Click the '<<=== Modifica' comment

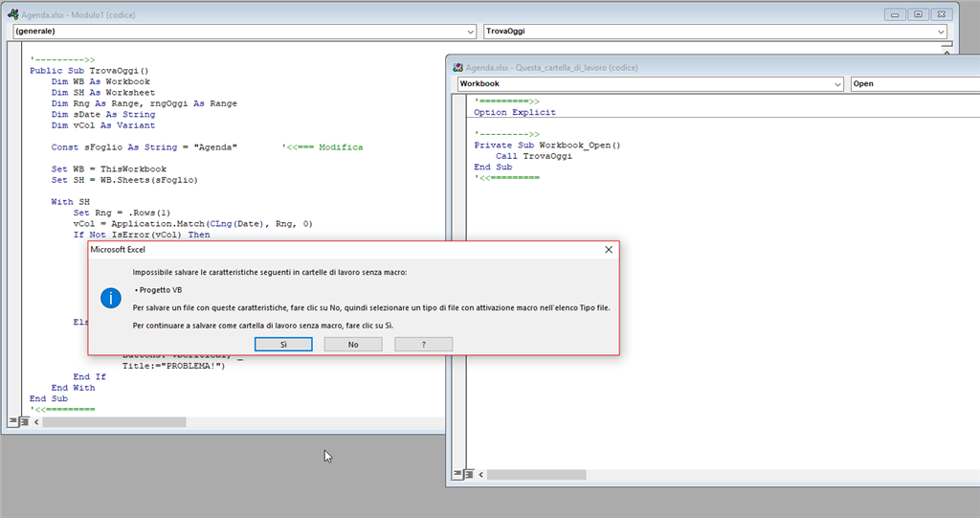click(x=323, y=147)
